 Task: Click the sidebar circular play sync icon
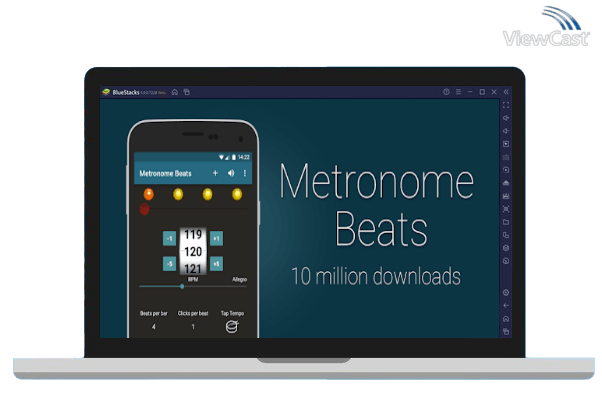[x=506, y=170]
